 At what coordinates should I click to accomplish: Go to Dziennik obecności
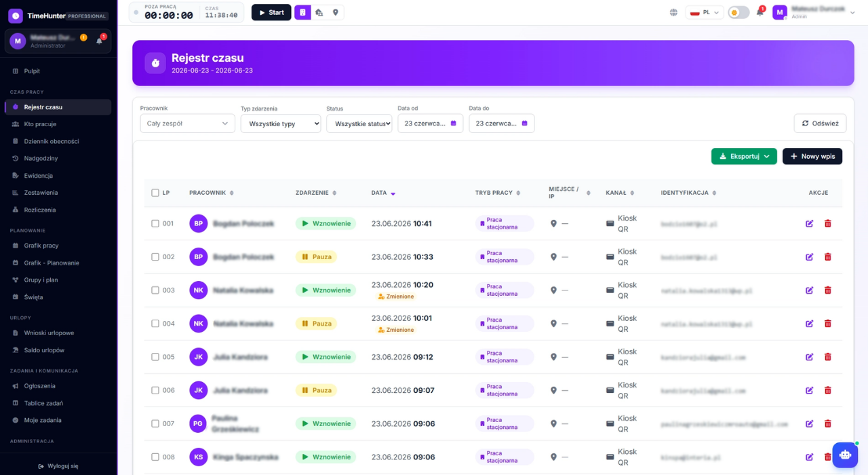tap(58, 141)
